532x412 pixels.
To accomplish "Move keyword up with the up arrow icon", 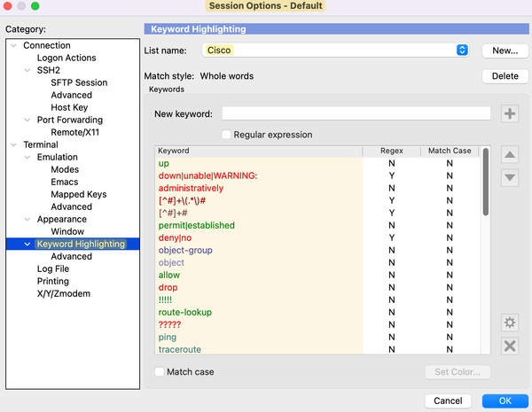I will (510, 155).
